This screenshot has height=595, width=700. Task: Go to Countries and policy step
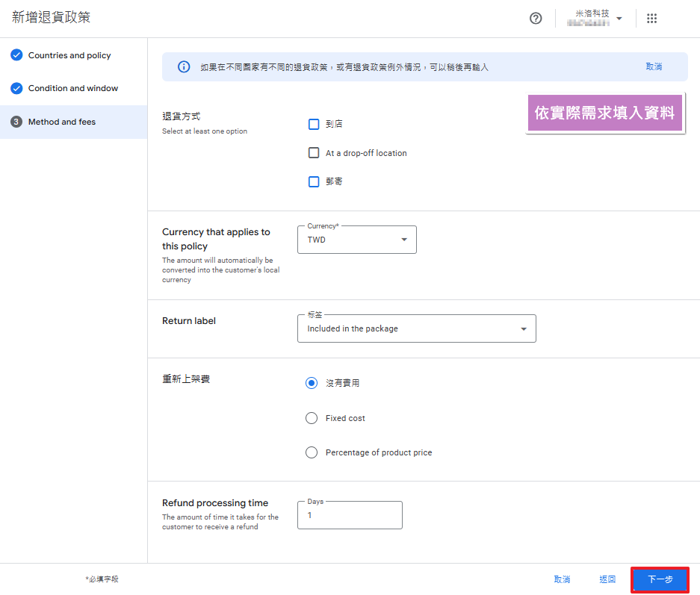pyautogui.click(x=69, y=55)
